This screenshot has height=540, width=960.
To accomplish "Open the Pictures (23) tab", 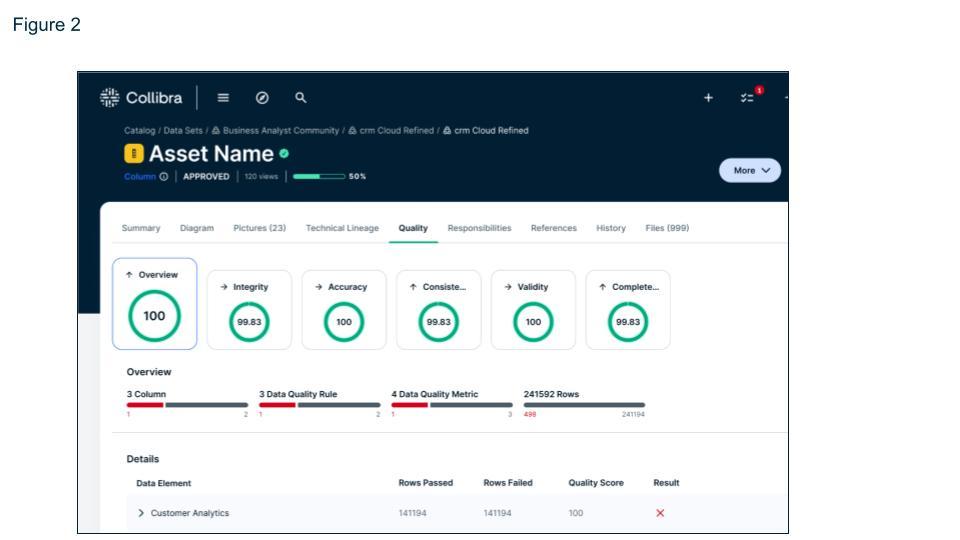I will coord(260,228).
